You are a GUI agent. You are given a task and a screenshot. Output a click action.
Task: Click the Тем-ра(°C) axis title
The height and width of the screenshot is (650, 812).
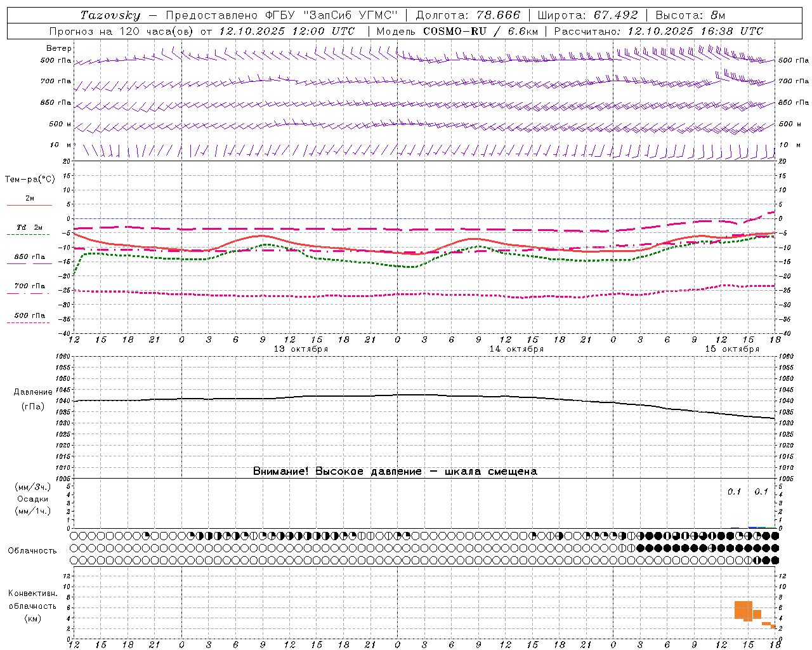(30, 180)
